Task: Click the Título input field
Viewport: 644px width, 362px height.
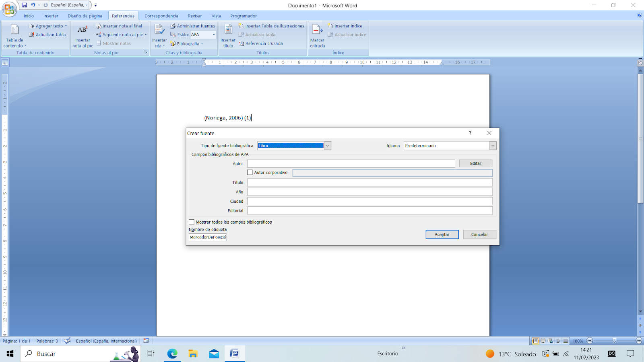Action: [370, 183]
